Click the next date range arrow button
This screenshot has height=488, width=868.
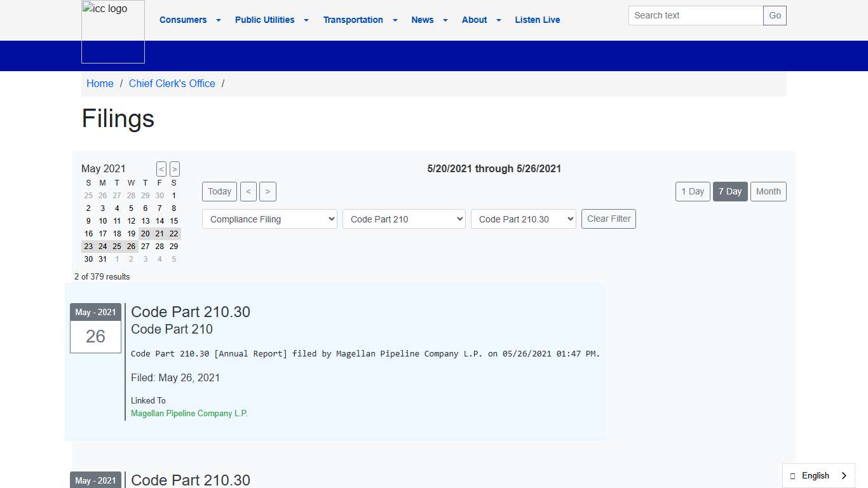click(x=268, y=192)
